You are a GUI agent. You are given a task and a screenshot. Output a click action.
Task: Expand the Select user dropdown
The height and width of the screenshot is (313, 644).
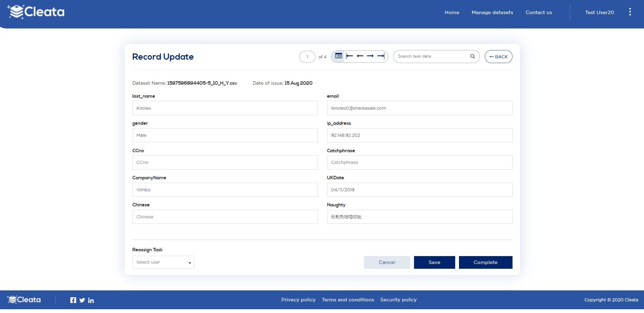point(163,262)
